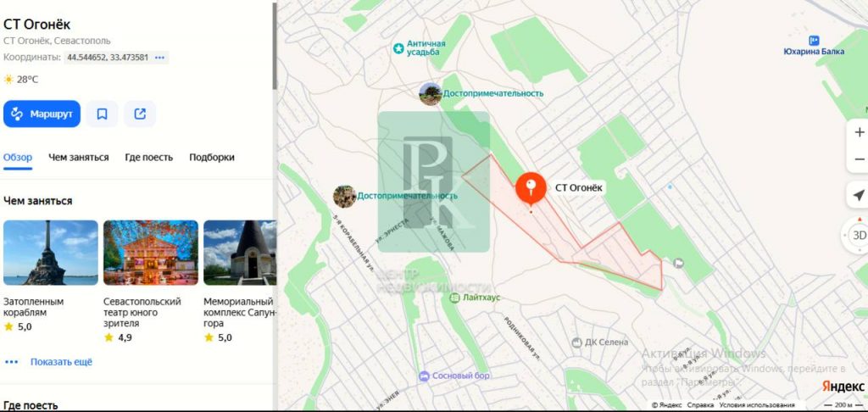The height and width of the screenshot is (412, 868).
Task: Click the © Яндекс copyright link
Action: [x=667, y=405]
